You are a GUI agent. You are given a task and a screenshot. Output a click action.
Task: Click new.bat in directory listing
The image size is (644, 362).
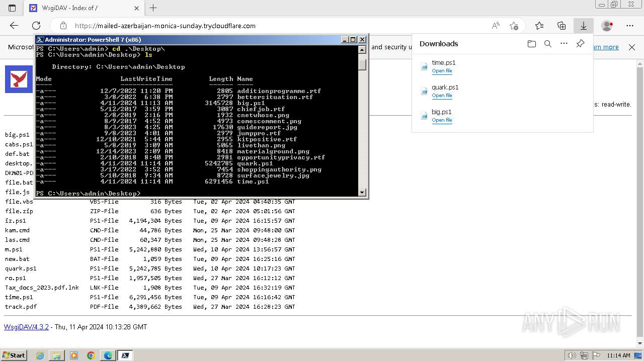point(17,259)
